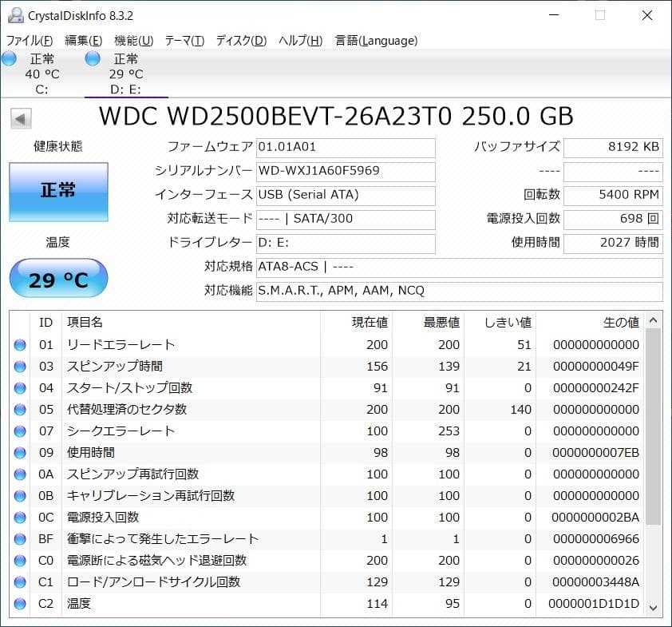This screenshot has width=672, height=627.
Task: Click the CrystalDiskInfo app icon in title bar
Action: click(x=16, y=15)
